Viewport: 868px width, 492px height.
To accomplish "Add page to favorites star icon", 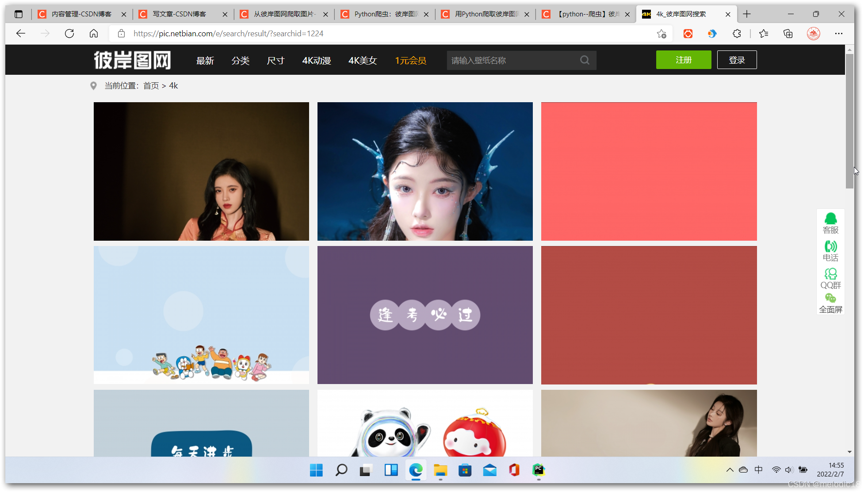I will coord(661,34).
